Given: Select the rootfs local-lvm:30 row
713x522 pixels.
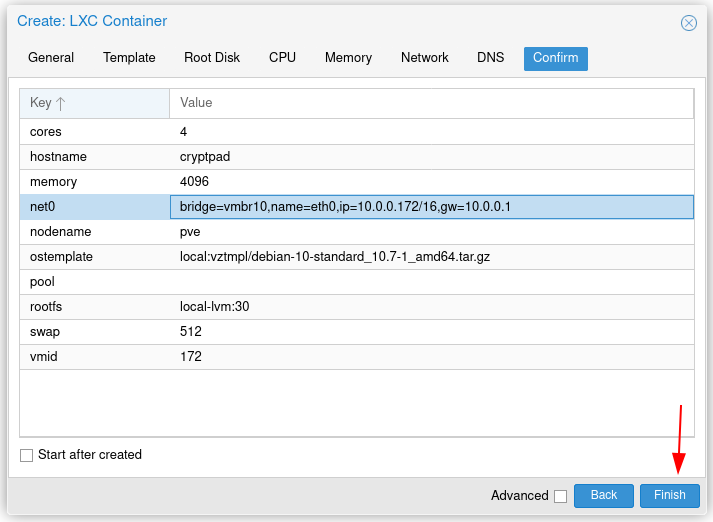Looking at the screenshot, I should click(x=357, y=307).
